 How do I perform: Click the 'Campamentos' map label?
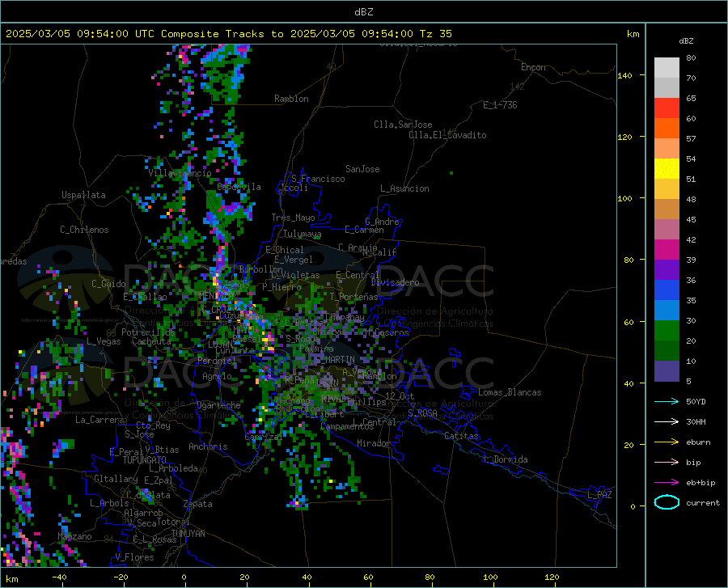[x=347, y=426]
